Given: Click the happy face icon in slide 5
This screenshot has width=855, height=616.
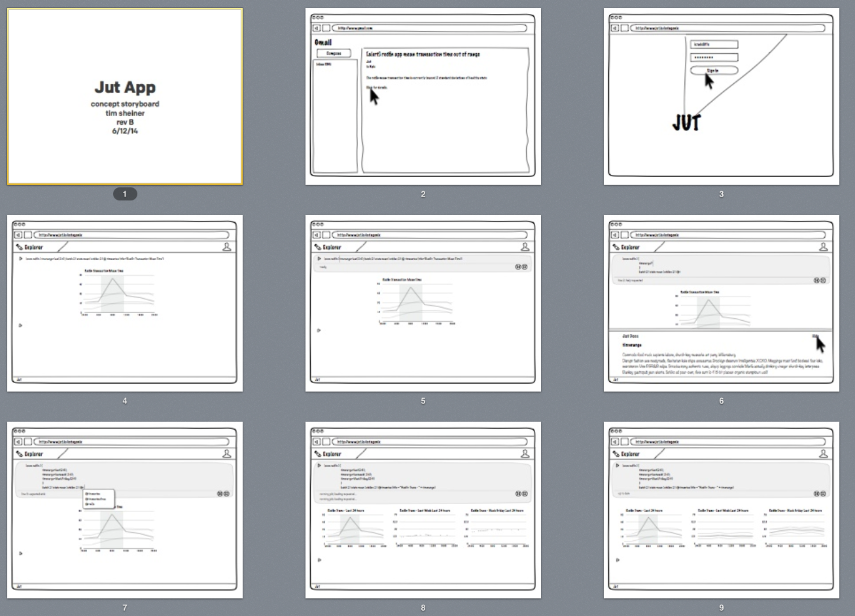Looking at the screenshot, I should tap(518, 267).
